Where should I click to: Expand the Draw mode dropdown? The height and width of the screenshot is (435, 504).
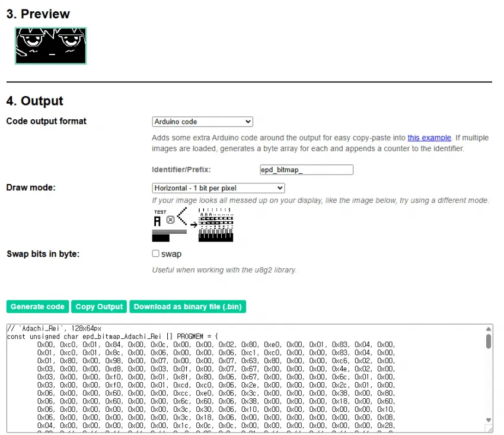pos(218,188)
